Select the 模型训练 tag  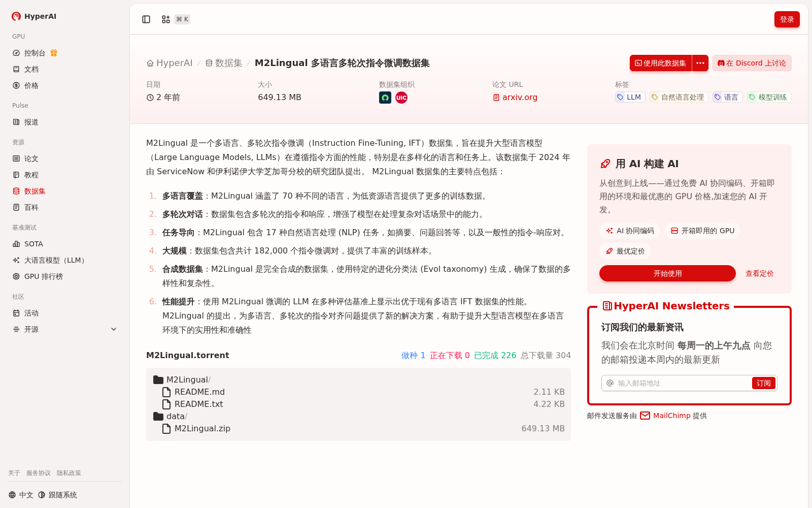[768, 97]
